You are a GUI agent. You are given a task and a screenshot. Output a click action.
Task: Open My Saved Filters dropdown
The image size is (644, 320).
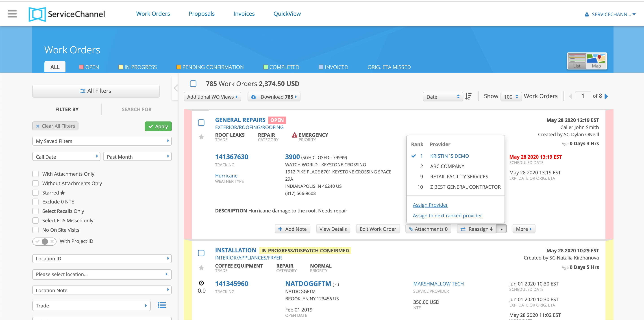[102, 141]
